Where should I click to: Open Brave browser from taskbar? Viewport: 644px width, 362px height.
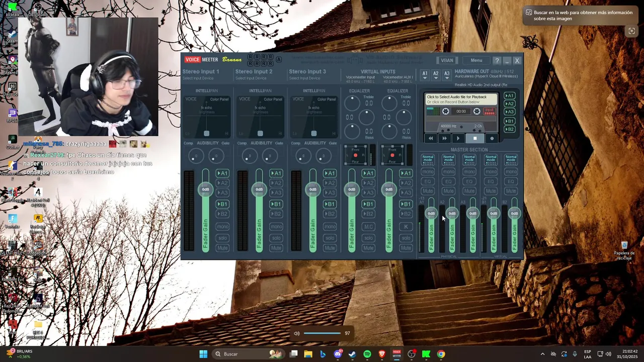tap(382, 354)
